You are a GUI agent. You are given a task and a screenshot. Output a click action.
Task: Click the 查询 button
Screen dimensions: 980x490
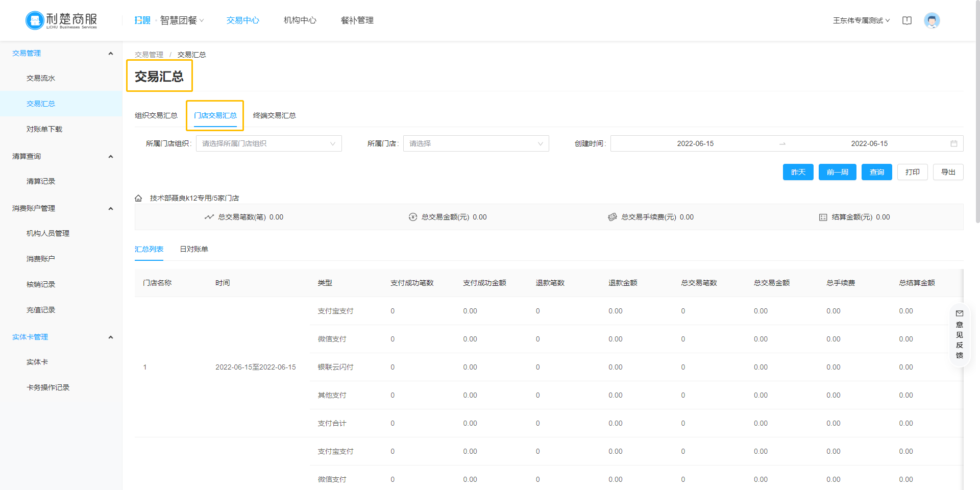pos(877,172)
